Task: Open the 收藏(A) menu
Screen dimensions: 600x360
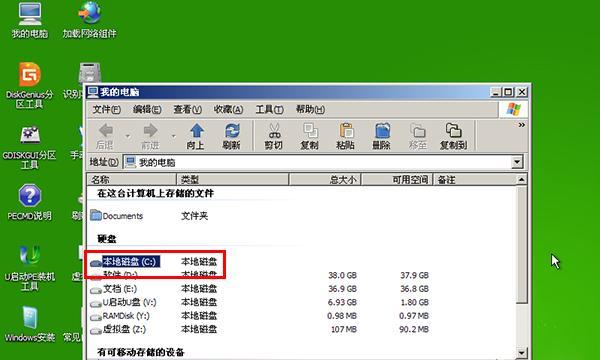Action: click(x=228, y=110)
